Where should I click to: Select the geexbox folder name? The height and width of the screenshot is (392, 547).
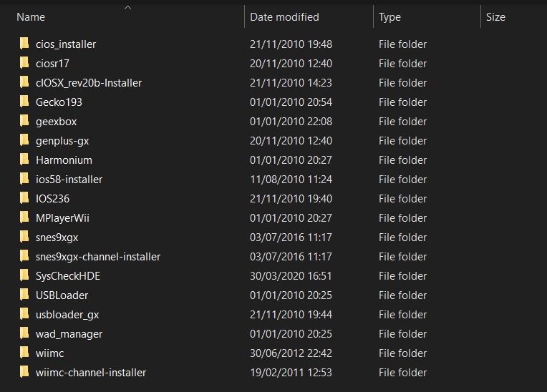56,122
